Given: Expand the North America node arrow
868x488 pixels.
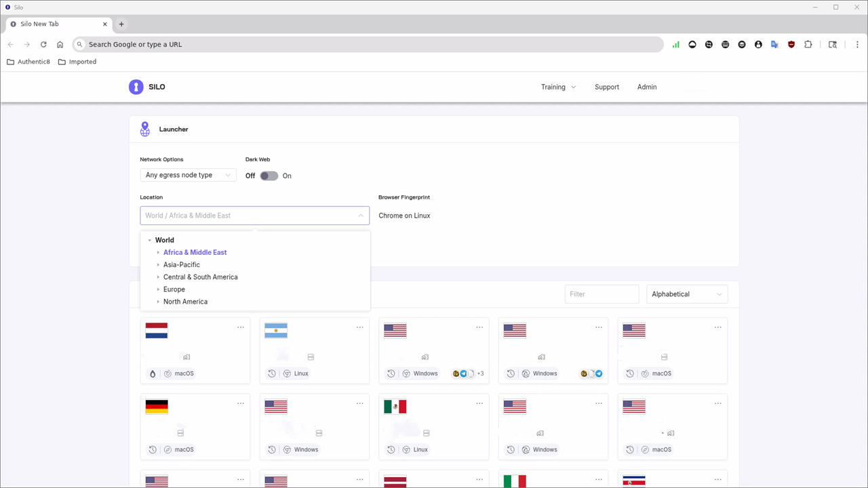Looking at the screenshot, I should [x=158, y=302].
